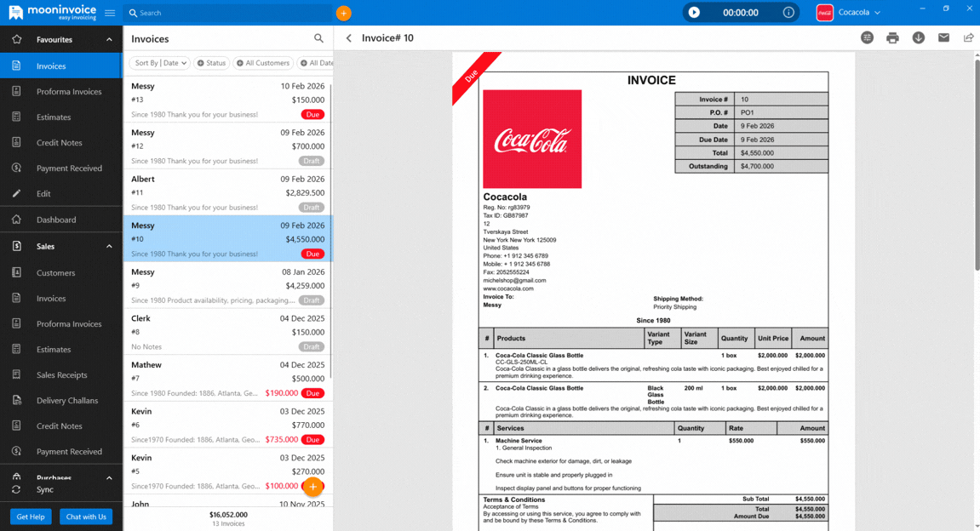This screenshot has width=980, height=531.
Task: Filter invoices by Status
Action: pyautogui.click(x=211, y=62)
